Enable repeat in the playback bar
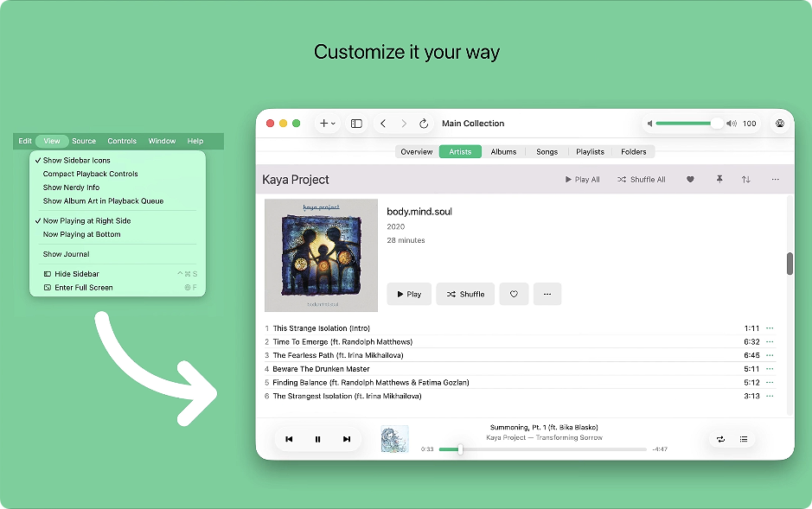Viewport: 812px width, 509px height. [720, 439]
